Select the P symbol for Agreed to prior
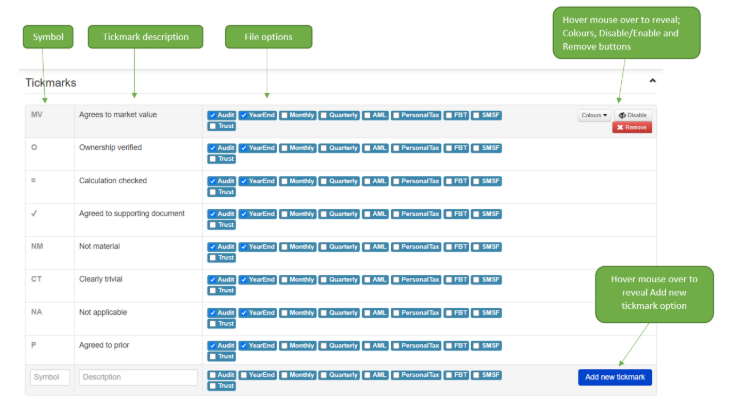740x410 pixels. click(x=35, y=344)
